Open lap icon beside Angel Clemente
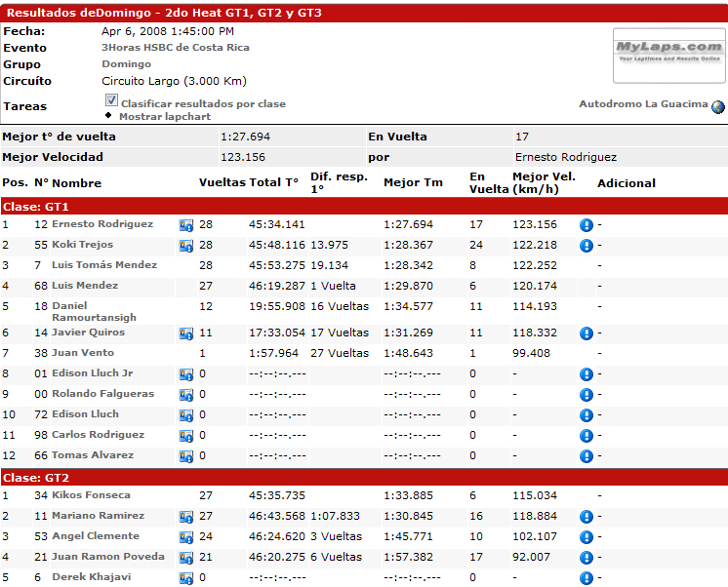Image resolution: width=728 pixels, height=587 pixels. (x=186, y=537)
